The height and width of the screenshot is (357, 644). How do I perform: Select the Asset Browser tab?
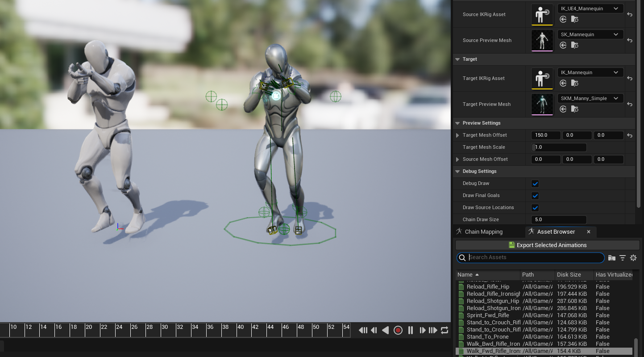(x=556, y=231)
